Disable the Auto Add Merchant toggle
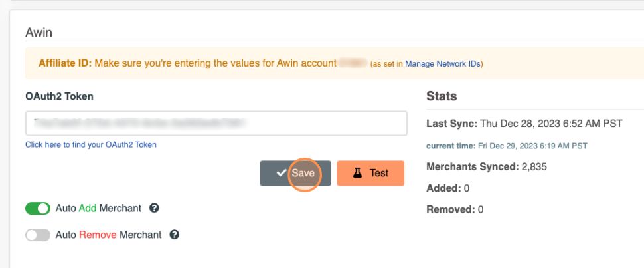 pyautogui.click(x=38, y=209)
